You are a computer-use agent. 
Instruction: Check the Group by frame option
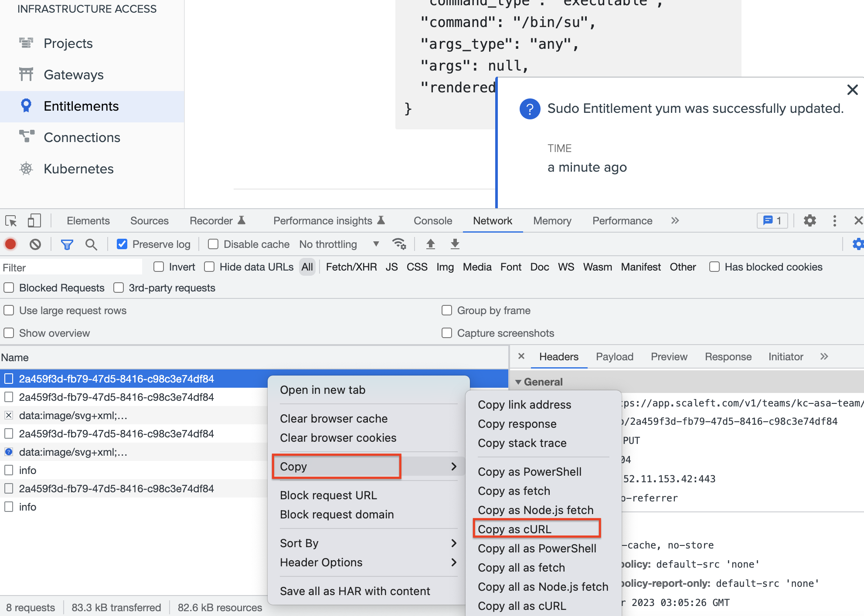click(x=447, y=310)
